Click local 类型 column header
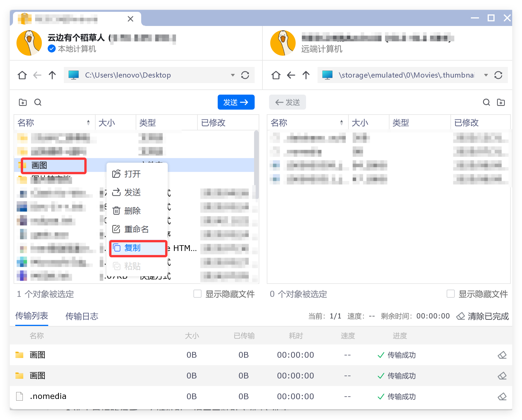Viewport: 522px width, 420px height. click(x=167, y=123)
